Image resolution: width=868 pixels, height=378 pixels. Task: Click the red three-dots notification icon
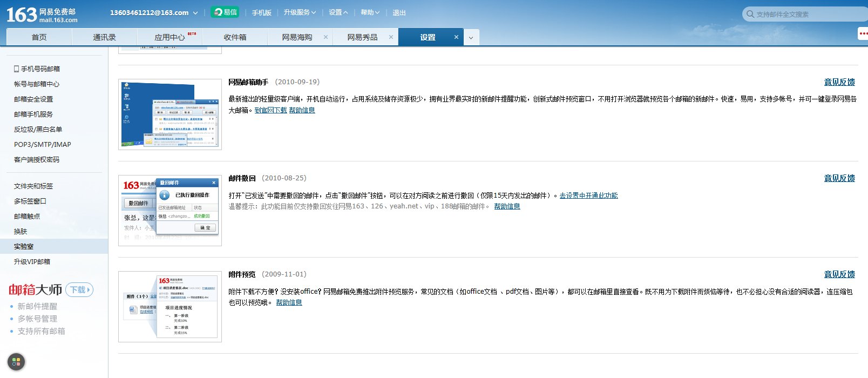pyautogui.click(x=863, y=33)
